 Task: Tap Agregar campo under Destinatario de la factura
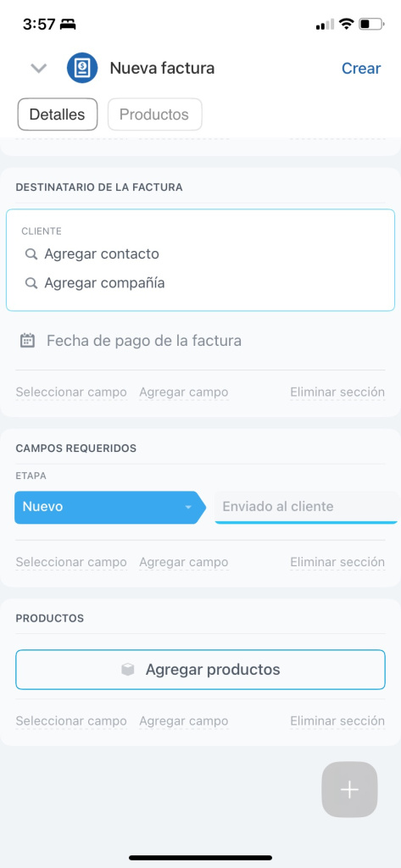pyautogui.click(x=183, y=392)
